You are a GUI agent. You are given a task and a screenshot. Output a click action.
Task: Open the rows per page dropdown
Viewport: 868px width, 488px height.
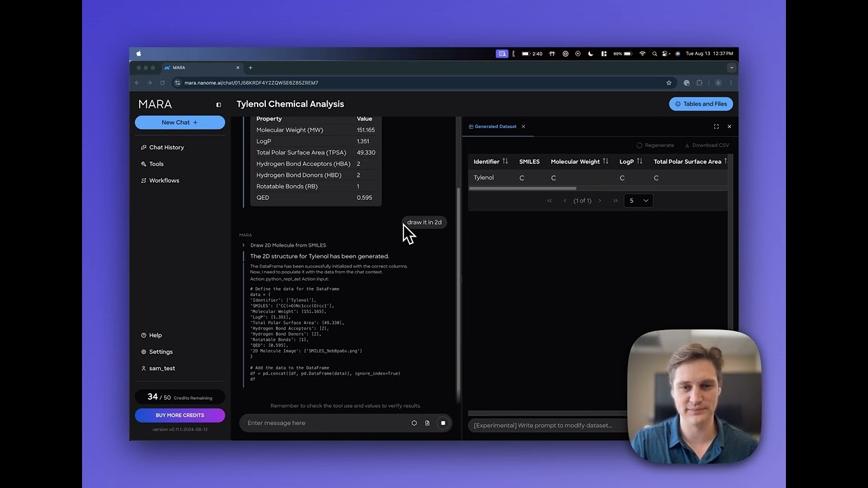pyautogui.click(x=639, y=201)
